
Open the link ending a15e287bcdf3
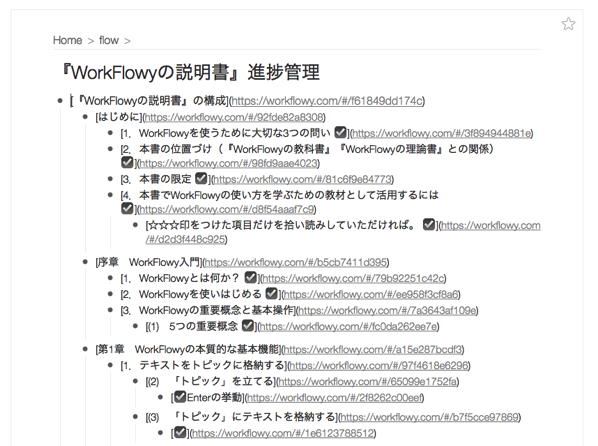(x=373, y=349)
